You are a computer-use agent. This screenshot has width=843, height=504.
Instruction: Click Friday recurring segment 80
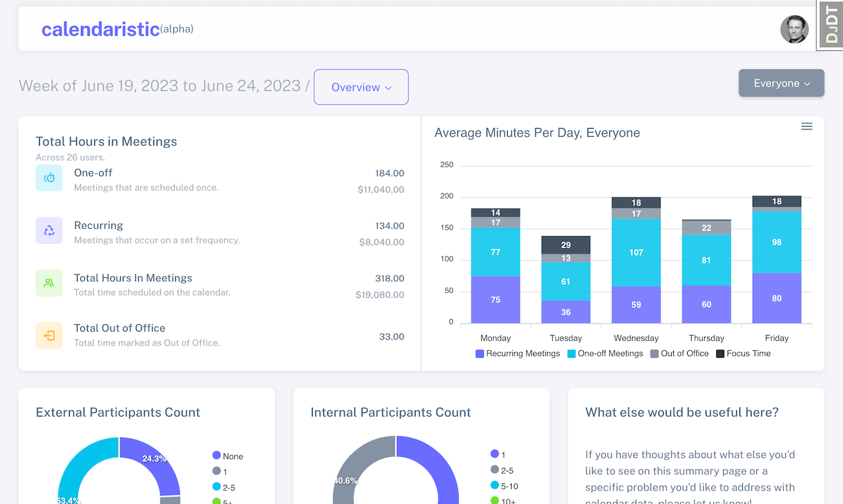777,298
